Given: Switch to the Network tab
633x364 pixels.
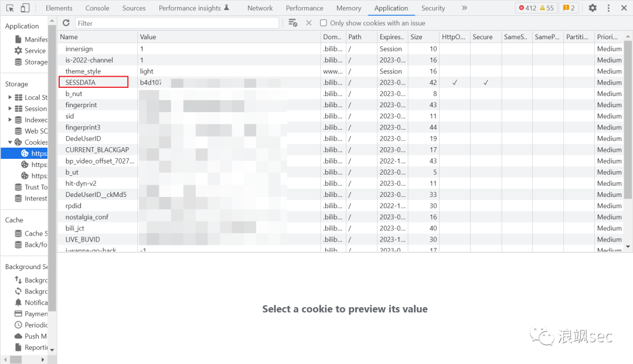Looking at the screenshot, I should (260, 8).
